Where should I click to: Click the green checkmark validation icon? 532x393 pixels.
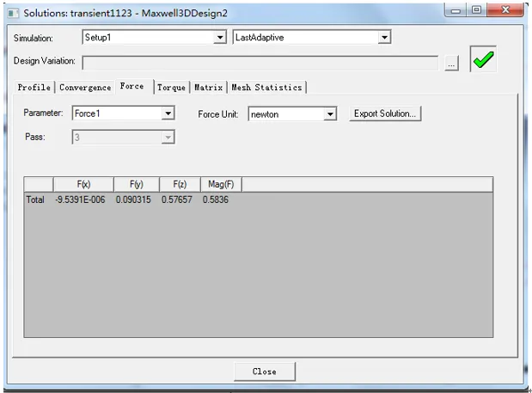[x=483, y=59]
